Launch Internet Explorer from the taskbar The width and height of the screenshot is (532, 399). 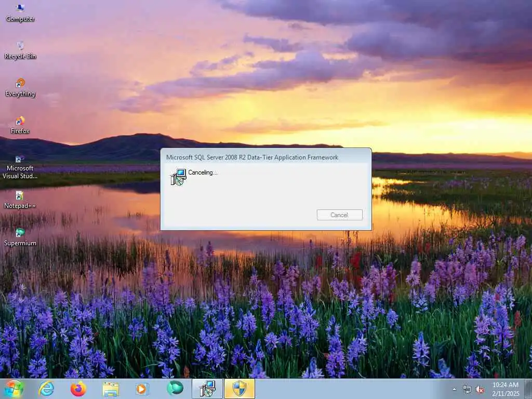pyautogui.click(x=46, y=389)
